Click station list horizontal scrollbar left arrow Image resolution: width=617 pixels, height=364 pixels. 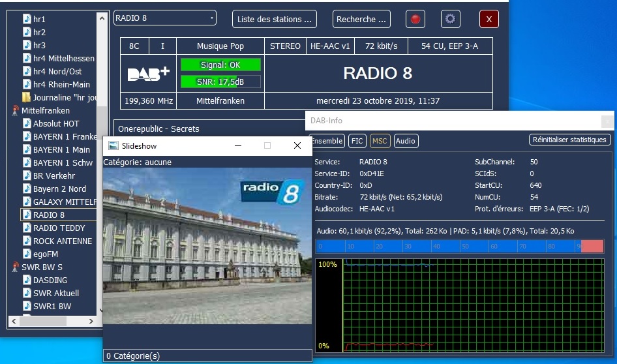(x=14, y=321)
